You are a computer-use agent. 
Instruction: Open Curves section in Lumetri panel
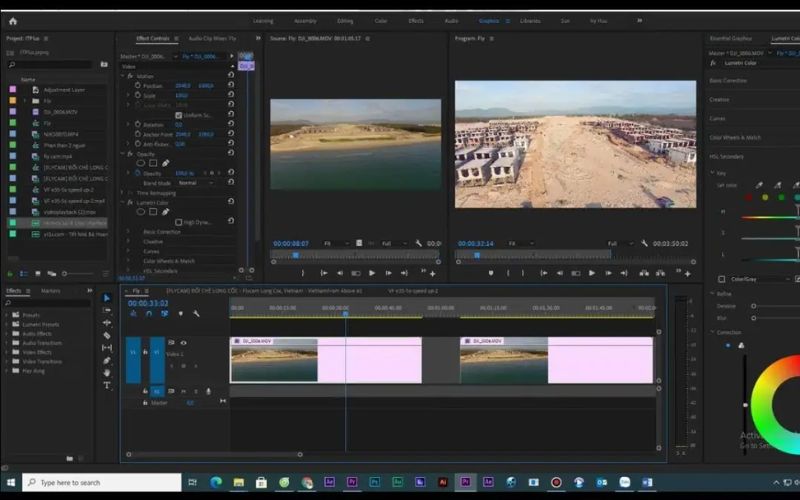pyautogui.click(x=717, y=118)
